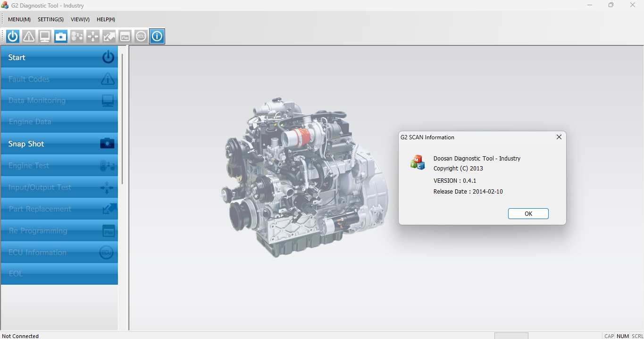Click the 'Not Connected' status bar text
The width and height of the screenshot is (644, 339).
pos(20,336)
